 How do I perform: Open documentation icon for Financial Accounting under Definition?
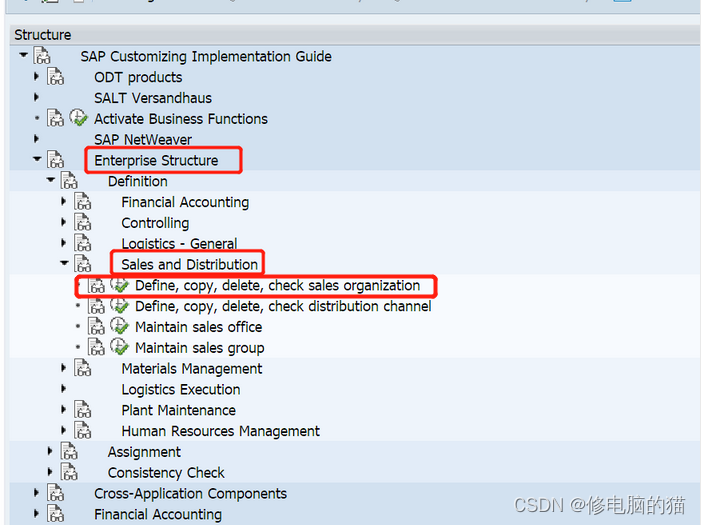[83, 201]
